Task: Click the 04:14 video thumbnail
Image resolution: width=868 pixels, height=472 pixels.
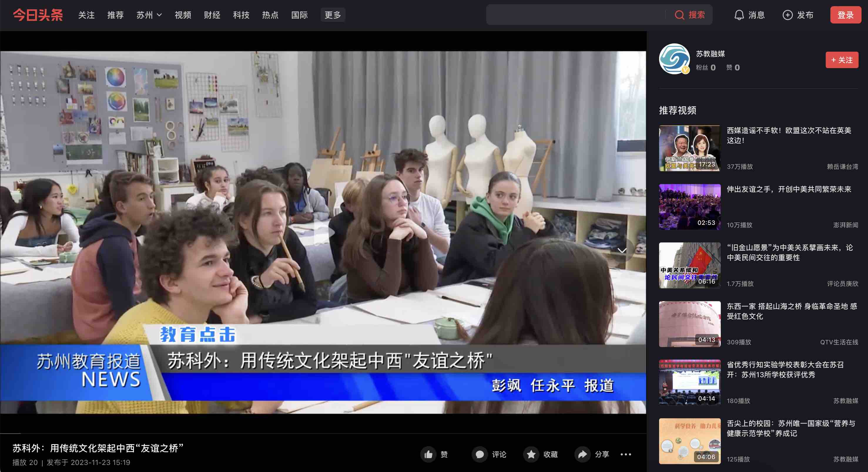Action: click(690, 382)
